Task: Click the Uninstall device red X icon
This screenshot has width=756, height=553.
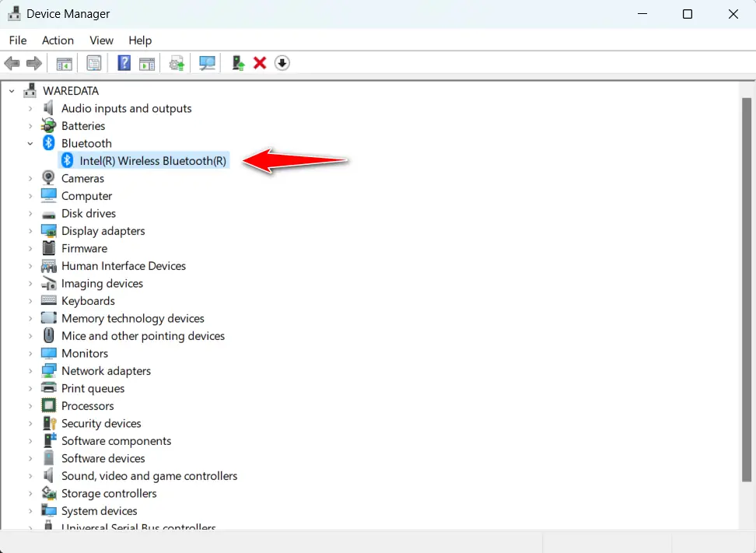Action: tap(260, 63)
